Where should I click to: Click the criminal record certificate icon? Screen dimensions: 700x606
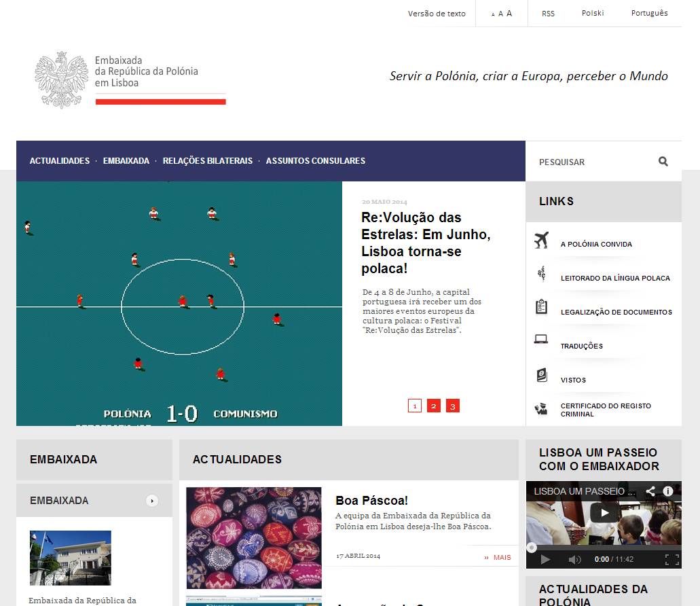[541, 409]
